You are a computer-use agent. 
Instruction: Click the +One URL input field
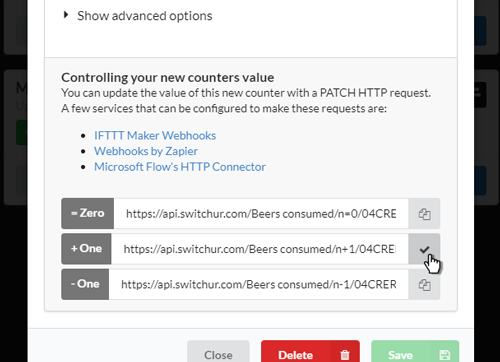[x=260, y=249]
